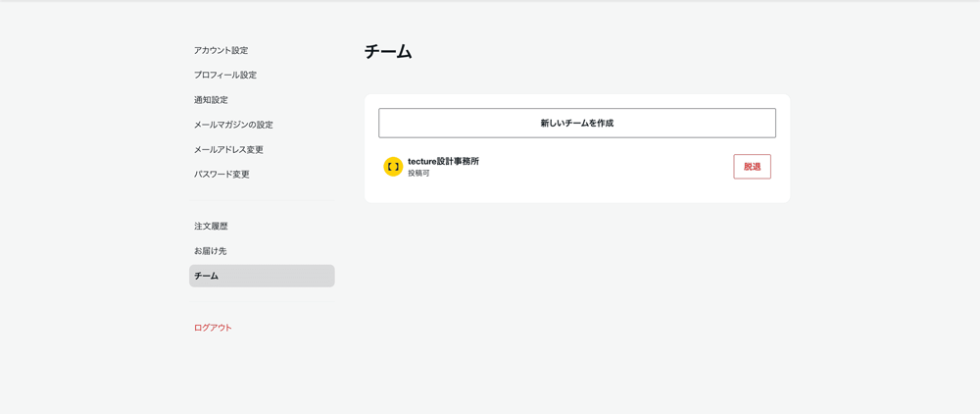Screen dimensions: 980x414
Task: View 注文履歴 from sidebar
Action: coord(211,226)
